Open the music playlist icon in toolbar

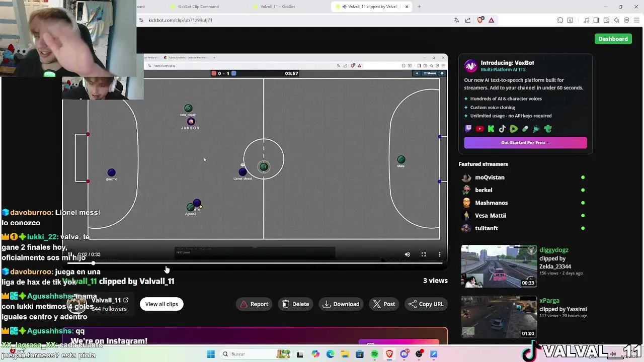587,20
